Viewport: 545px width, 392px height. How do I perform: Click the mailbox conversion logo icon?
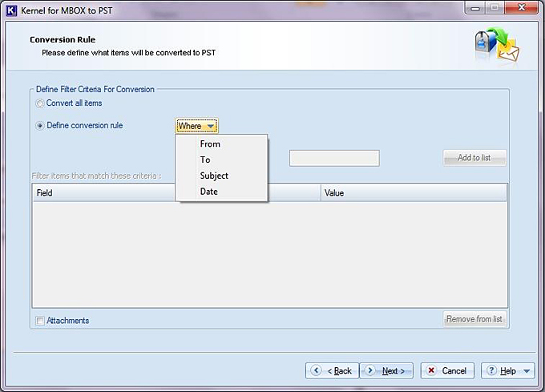coord(498,46)
